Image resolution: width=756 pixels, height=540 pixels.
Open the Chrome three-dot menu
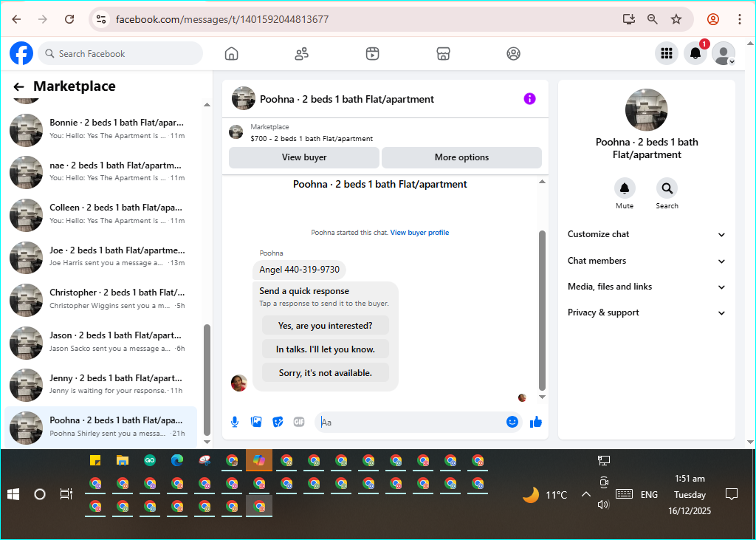tap(740, 19)
